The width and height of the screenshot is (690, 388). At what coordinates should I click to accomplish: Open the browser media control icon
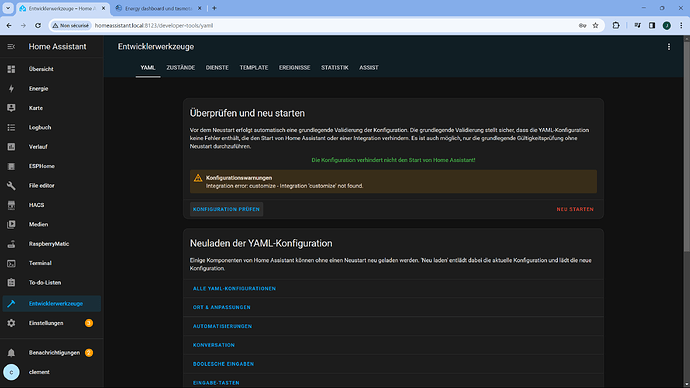click(637, 26)
